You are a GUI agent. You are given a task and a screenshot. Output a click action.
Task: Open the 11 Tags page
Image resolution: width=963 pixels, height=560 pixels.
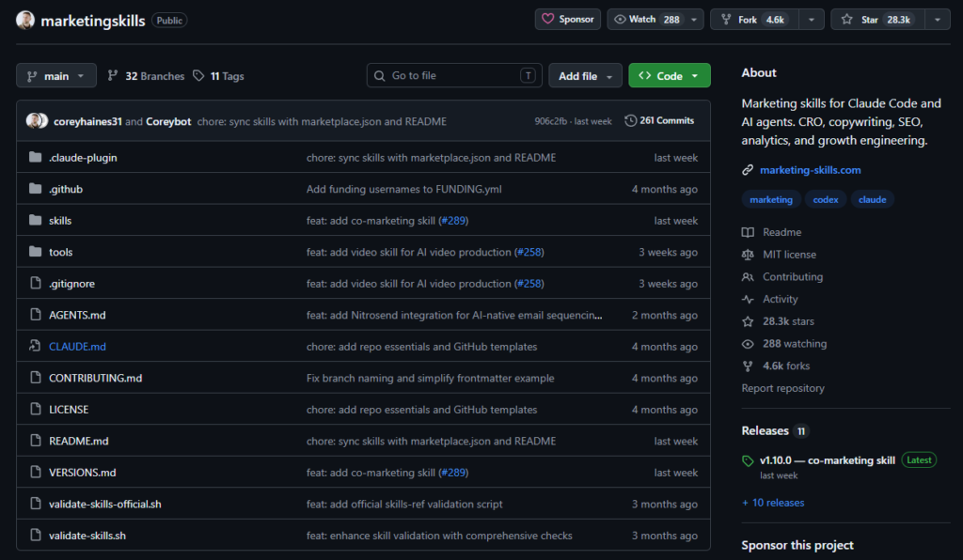tap(218, 76)
